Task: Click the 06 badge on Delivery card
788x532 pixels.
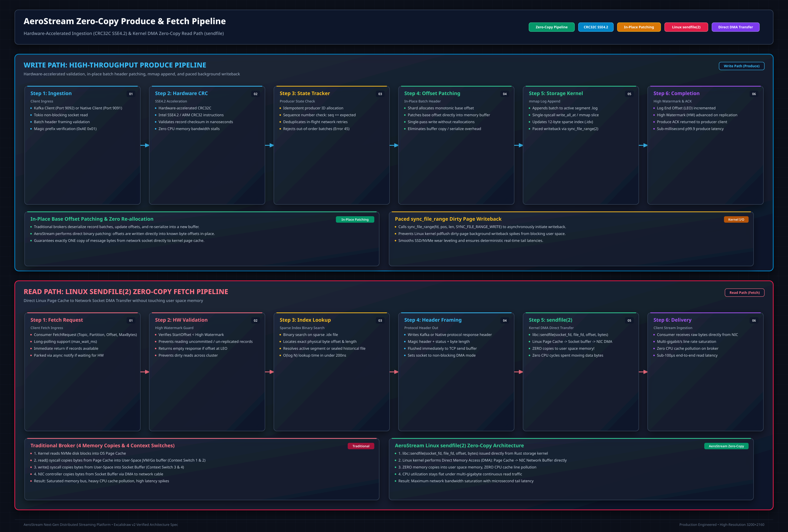Action: pyautogui.click(x=754, y=320)
